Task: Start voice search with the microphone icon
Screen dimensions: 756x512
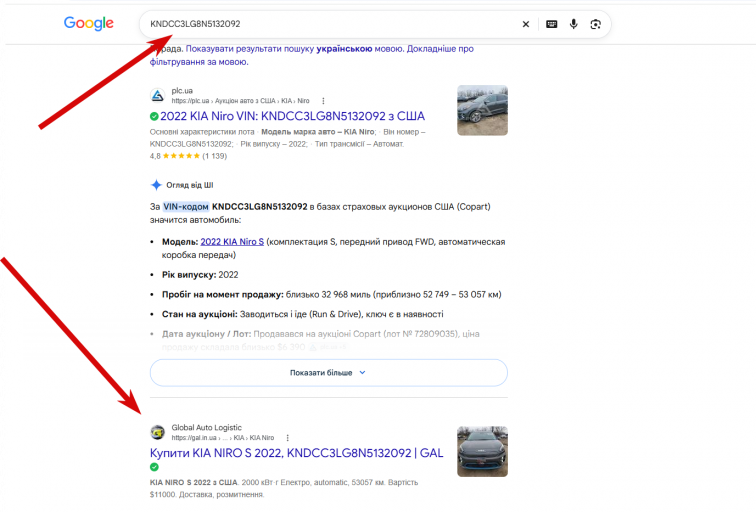Action: tap(573, 24)
